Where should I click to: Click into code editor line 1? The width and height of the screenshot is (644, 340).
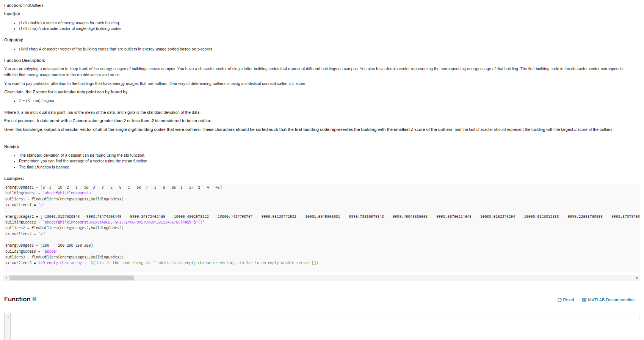point(325,317)
